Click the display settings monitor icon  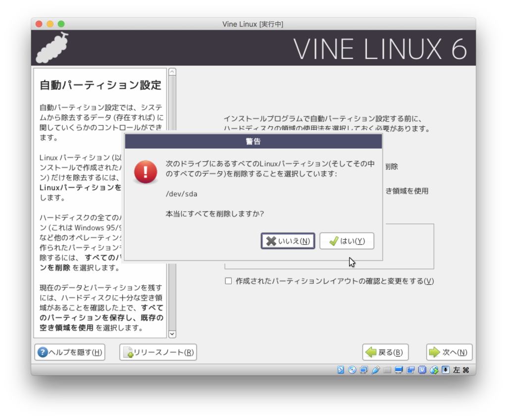point(399,370)
